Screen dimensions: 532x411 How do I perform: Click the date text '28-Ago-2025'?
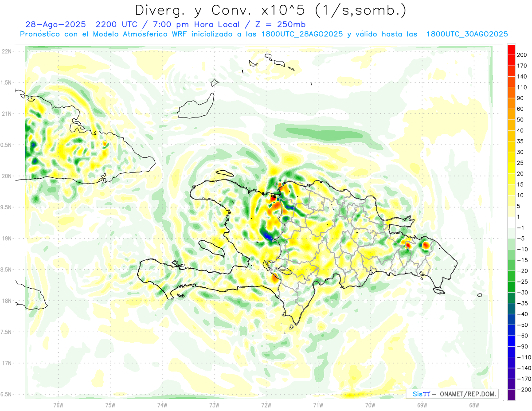(55, 24)
